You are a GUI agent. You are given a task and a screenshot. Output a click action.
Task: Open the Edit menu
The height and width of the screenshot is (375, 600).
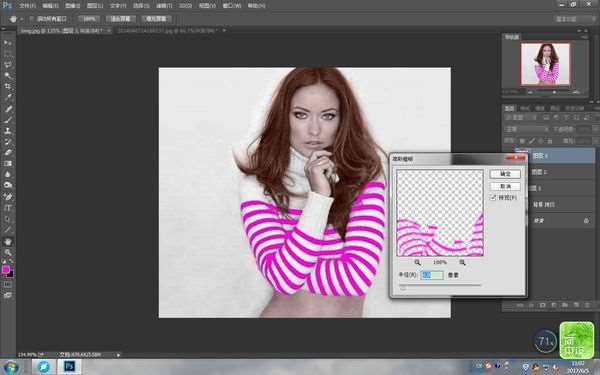(x=50, y=6)
